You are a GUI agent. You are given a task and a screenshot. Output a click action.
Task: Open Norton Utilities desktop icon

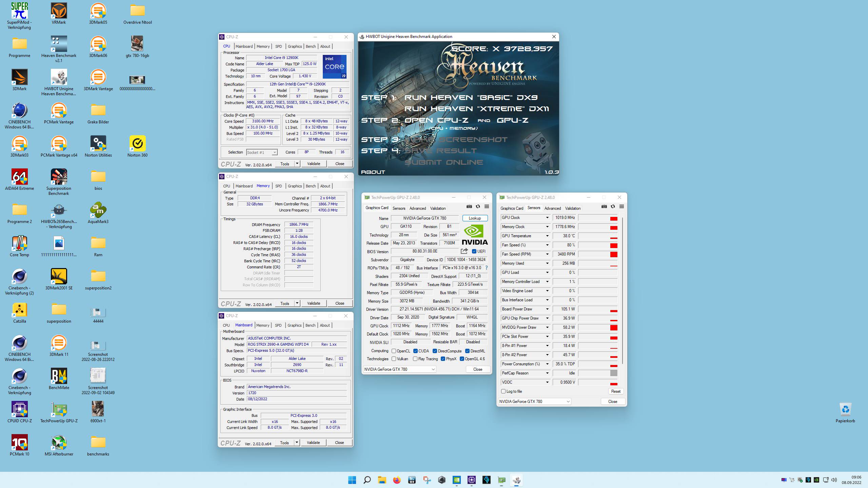(98, 146)
